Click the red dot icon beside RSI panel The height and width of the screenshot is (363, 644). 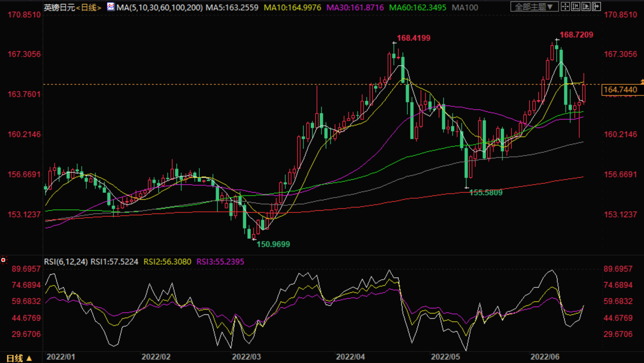tap(3, 260)
